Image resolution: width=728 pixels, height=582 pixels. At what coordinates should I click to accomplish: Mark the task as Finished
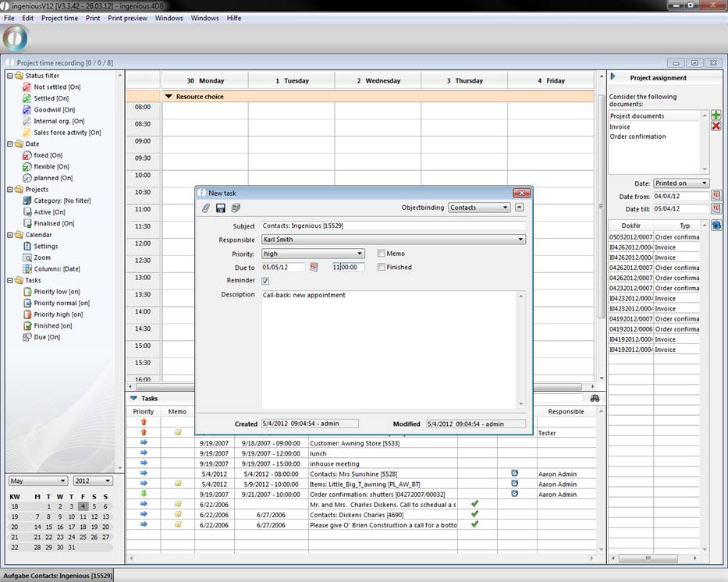(x=381, y=267)
